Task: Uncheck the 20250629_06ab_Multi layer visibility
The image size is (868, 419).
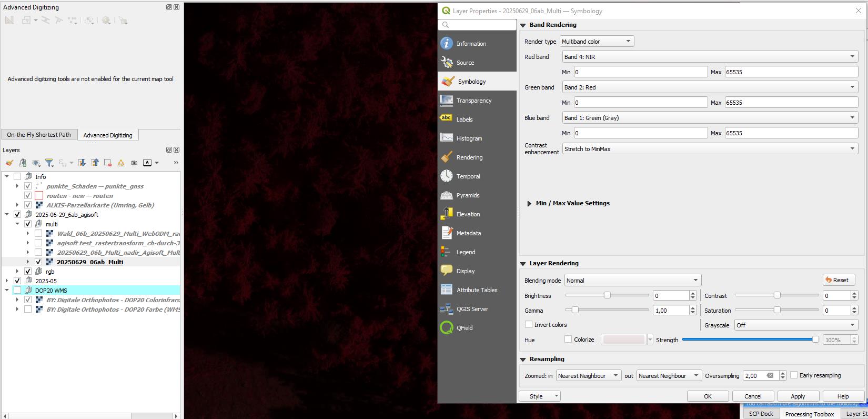Action: coord(38,262)
